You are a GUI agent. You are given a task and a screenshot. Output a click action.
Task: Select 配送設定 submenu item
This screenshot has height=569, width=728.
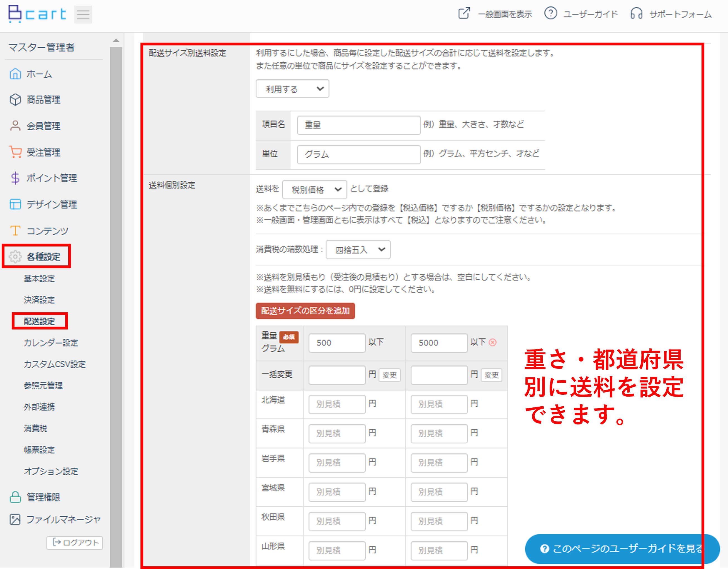click(x=39, y=321)
